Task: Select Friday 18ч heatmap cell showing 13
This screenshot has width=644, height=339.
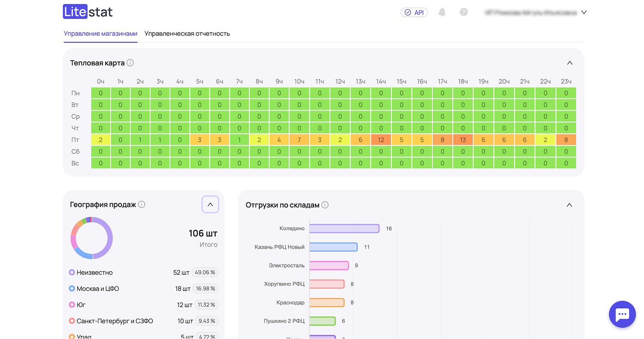Action: [x=463, y=140]
